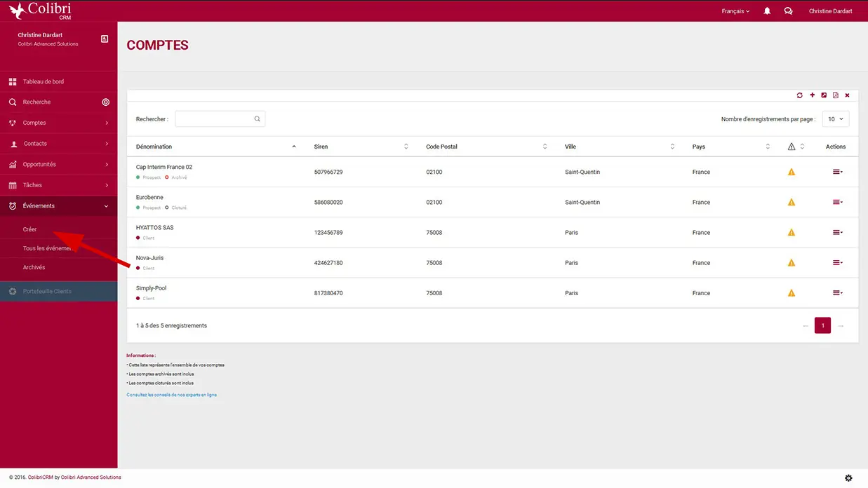The image size is (868, 488).
Task: Export the accounts list to PDF
Action: (836, 95)
